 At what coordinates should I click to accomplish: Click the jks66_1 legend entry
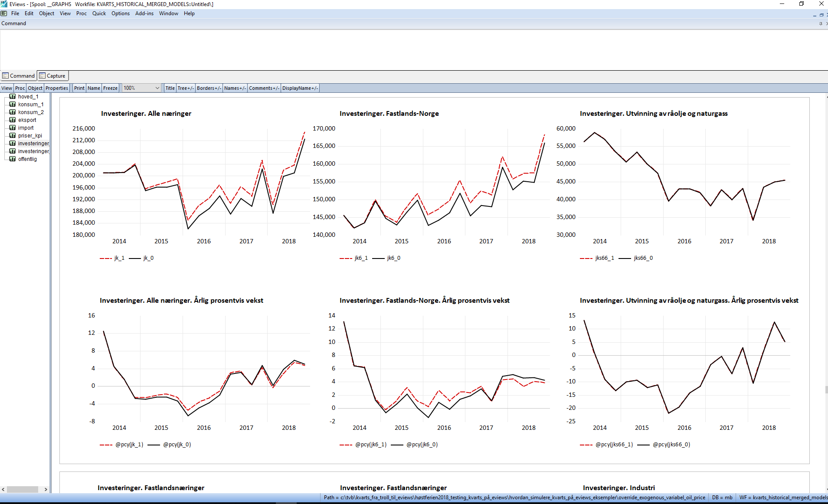pos(597,258)
